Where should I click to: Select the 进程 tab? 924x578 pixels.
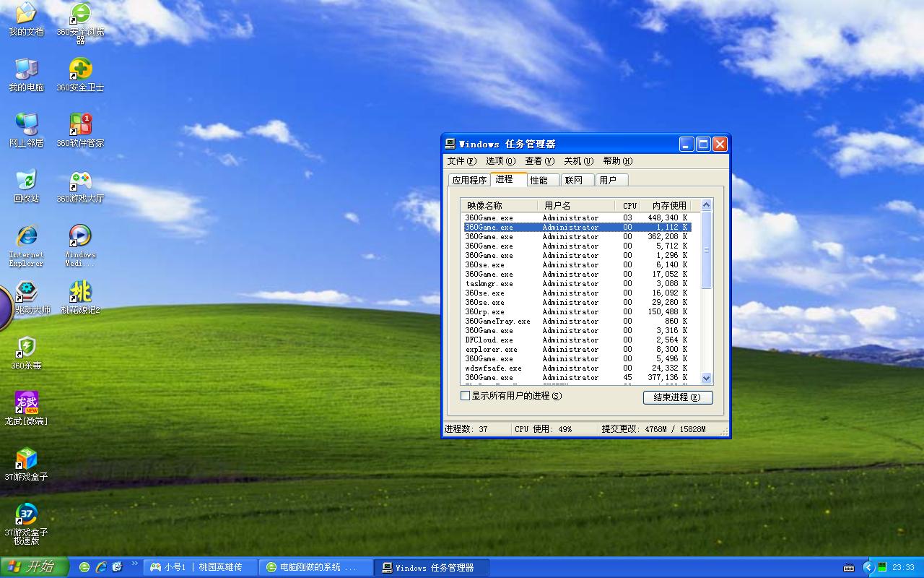pos(508,179)
